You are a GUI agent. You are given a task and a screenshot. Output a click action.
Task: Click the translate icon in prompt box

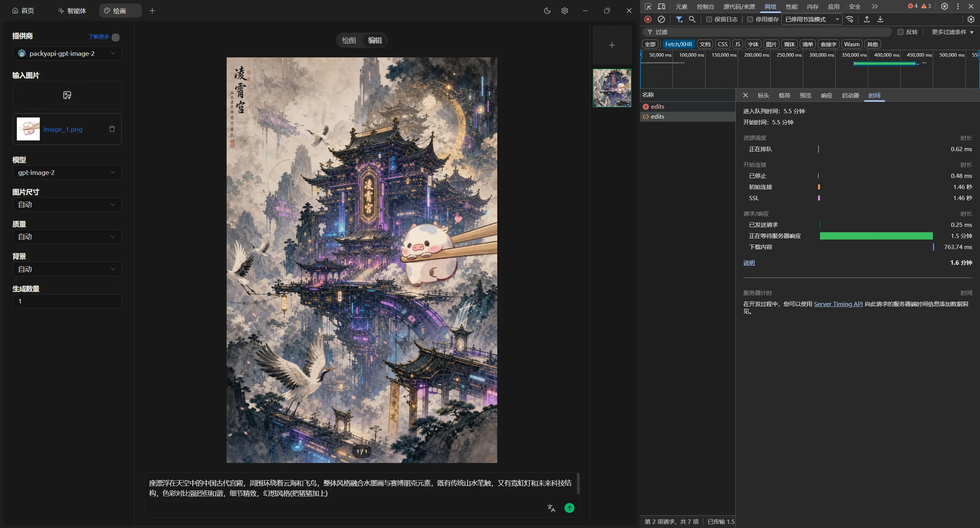coord(551,508)
